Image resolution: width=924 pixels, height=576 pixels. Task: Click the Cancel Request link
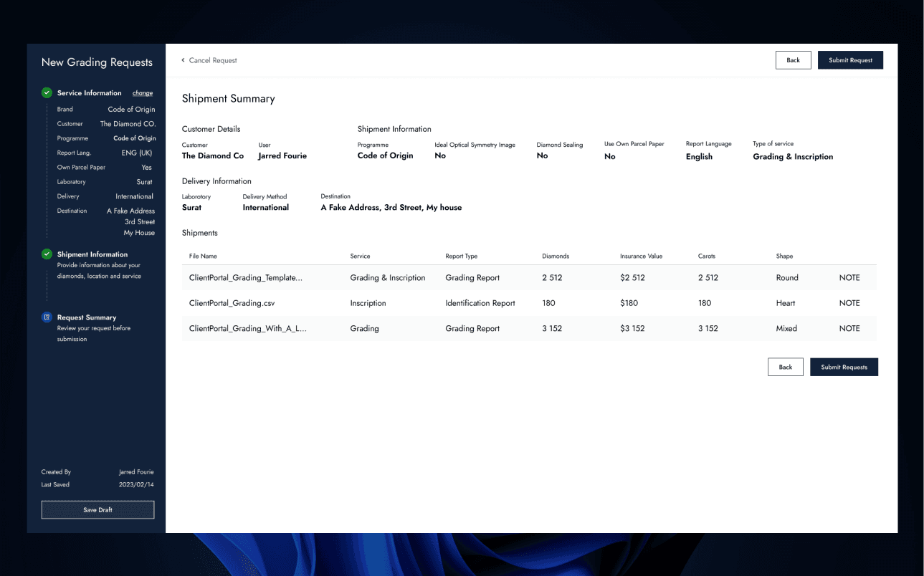point(213,60)
